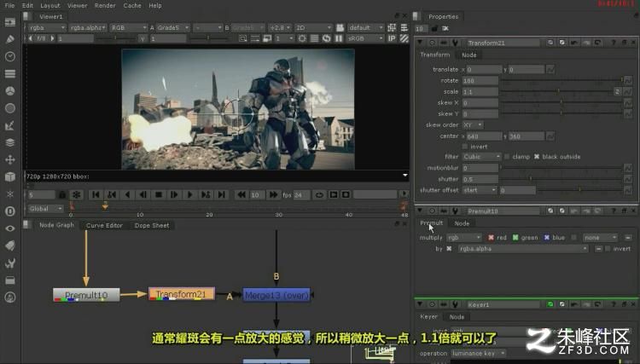Jump to the last frame

221,195
